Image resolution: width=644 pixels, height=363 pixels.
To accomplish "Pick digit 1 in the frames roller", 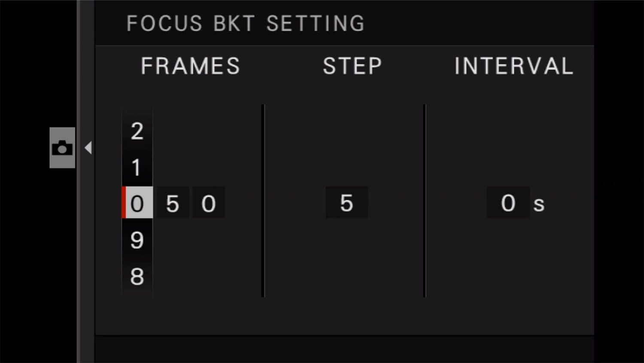I will pyautogui.click(x=137, y=167).
